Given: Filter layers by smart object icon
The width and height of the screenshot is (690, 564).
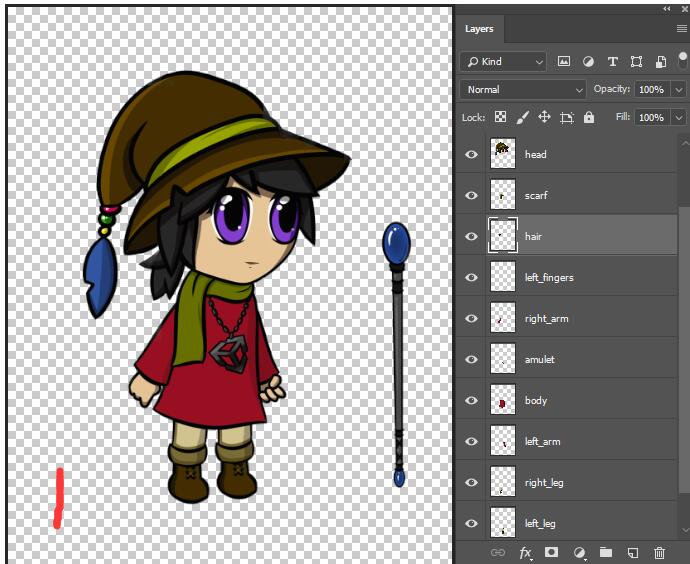Looking at the screenshot, I should 660,62.
